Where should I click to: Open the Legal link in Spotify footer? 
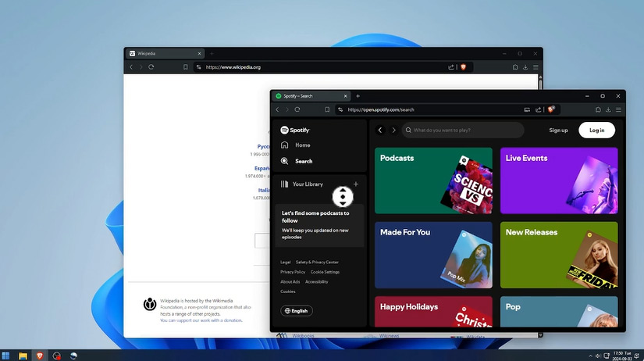(286, 262)
